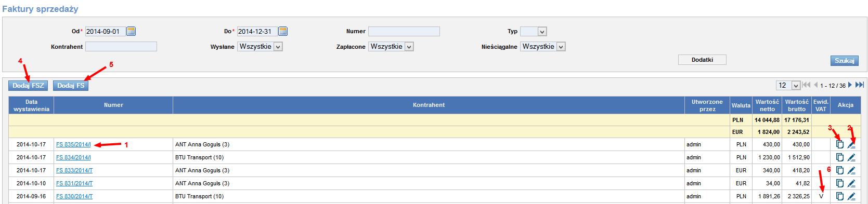Image resolution: width=868 pixels, height=204 pixels.
Task: Edit invoice FS 830/2014/T
Action: [x=851, y=196]
